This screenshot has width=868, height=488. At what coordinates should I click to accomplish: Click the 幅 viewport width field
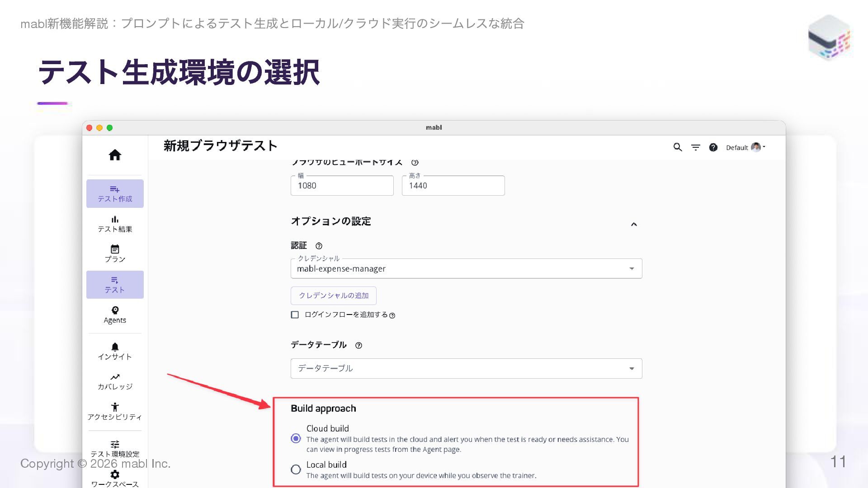[342, 186]
